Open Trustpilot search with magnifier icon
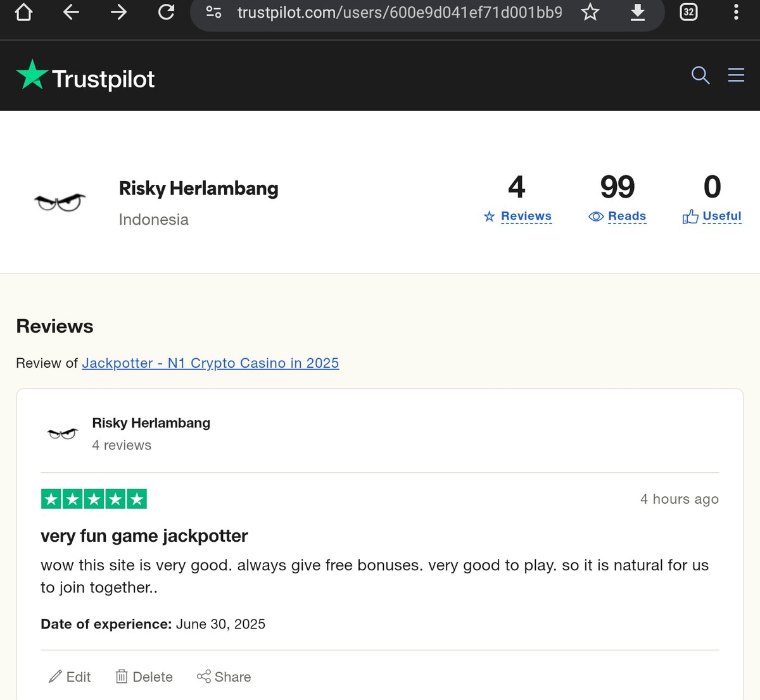Image resolution: width=760 pixels, height=700 pixels. [x=700, y=75]
